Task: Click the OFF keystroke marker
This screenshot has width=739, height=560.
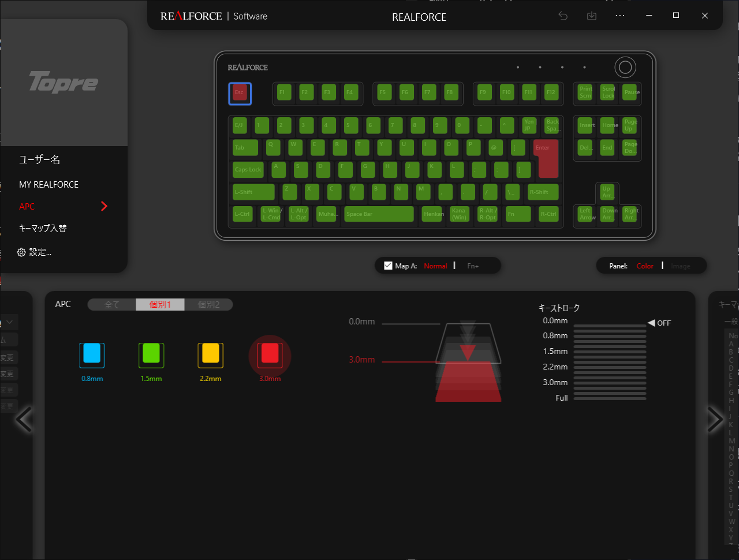Action: tap(659, 323)
